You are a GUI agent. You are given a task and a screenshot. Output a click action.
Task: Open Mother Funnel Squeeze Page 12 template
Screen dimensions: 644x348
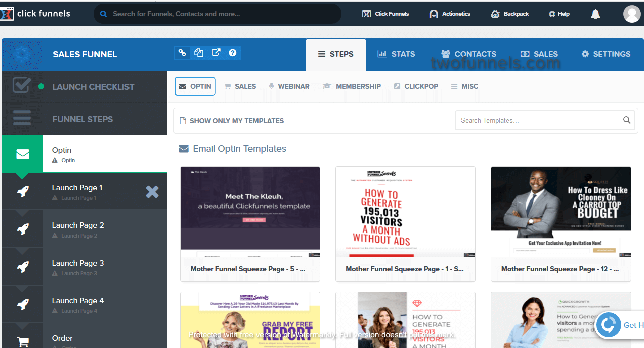(561, 211)
